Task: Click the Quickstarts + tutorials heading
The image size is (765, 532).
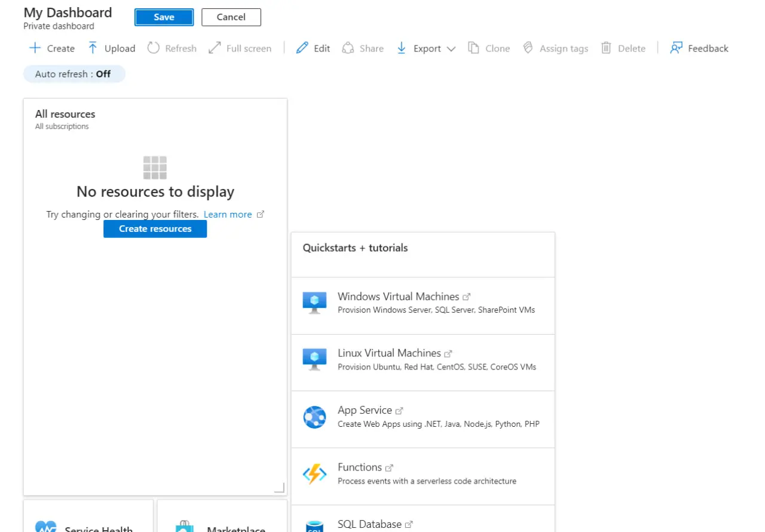Action: pyautogui.click(x=355, y=248)
